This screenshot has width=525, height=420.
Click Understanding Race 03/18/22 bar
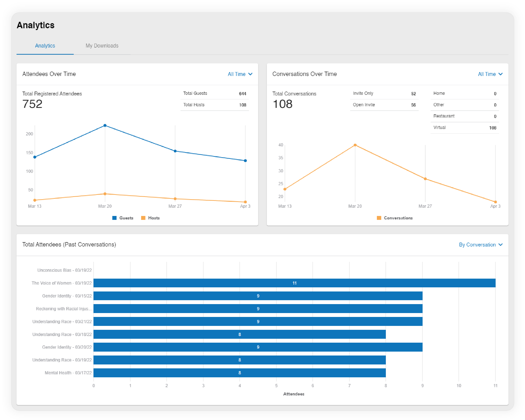tap(240, 334)
